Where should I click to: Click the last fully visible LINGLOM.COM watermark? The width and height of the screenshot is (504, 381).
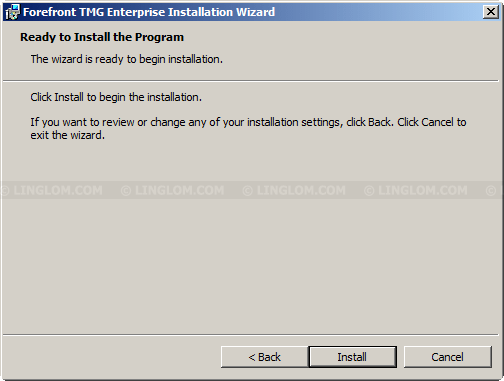coord(416,190)
